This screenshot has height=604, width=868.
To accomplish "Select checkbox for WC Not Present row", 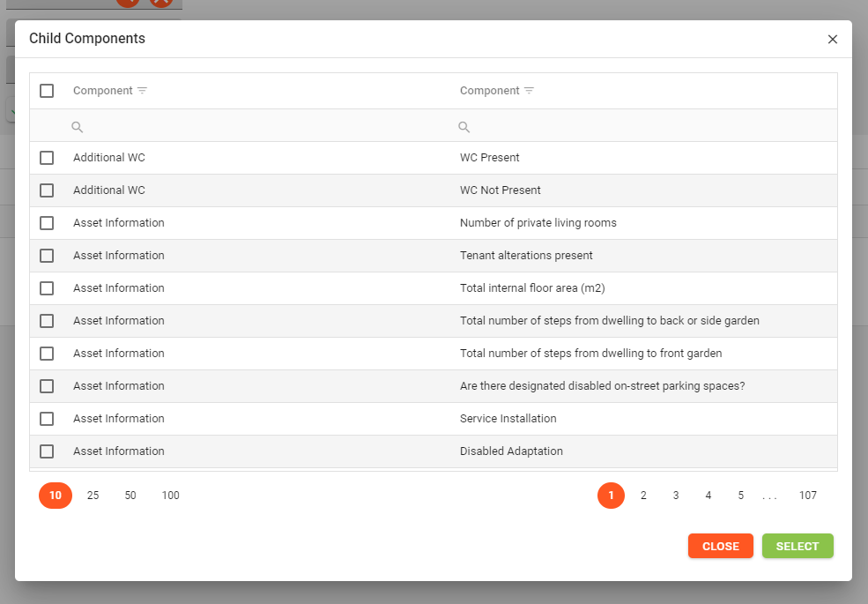I will point(47,190).
